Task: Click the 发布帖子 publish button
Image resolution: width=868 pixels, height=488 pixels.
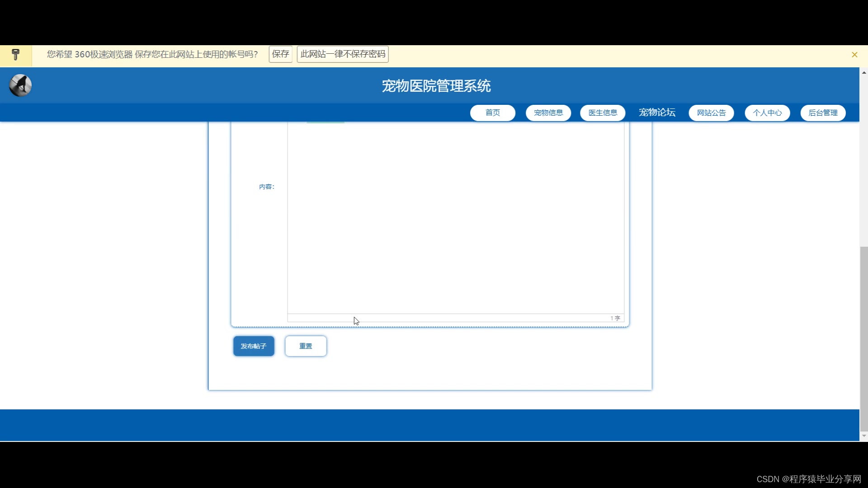Action: click(x=254, y=346)
